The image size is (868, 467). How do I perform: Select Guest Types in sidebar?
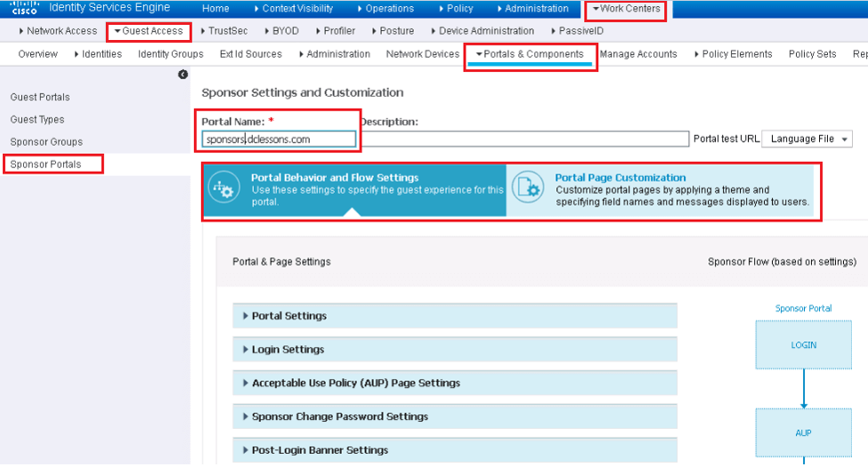(37, 119)
